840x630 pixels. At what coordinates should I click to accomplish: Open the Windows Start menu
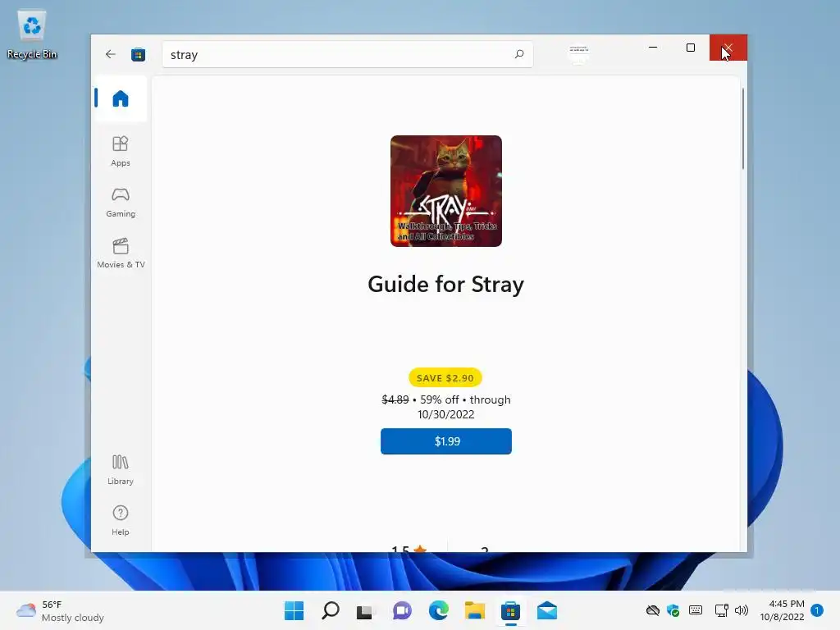click(294, 610)
